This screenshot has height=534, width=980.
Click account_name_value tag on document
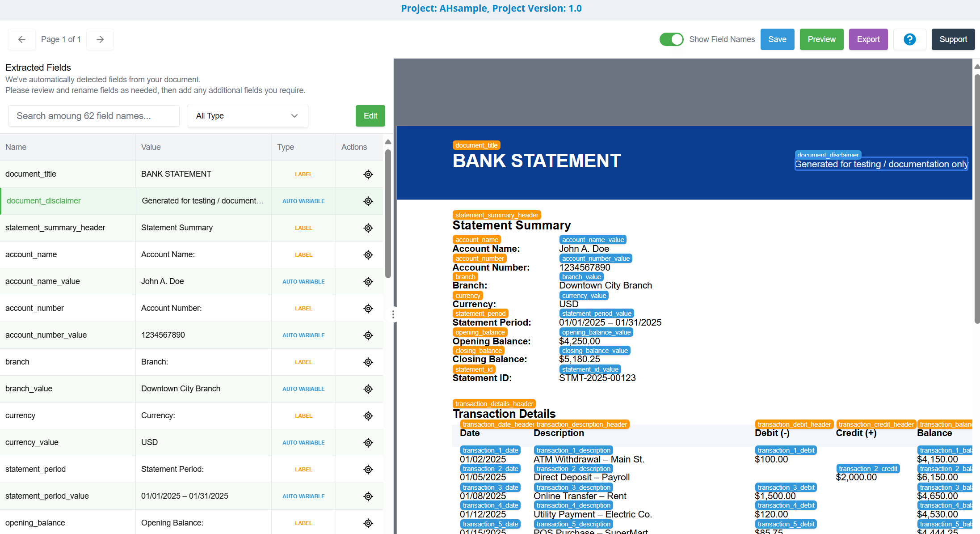pos(593,240)
